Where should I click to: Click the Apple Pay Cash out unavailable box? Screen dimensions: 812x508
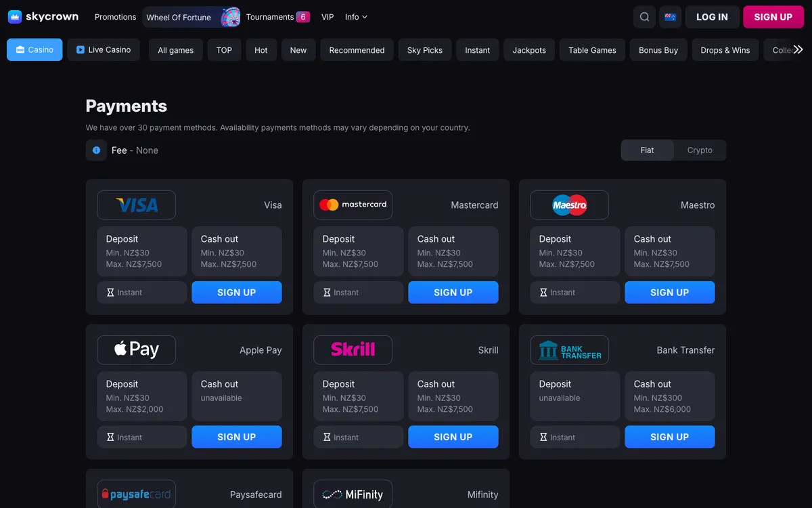coord(237,396)
